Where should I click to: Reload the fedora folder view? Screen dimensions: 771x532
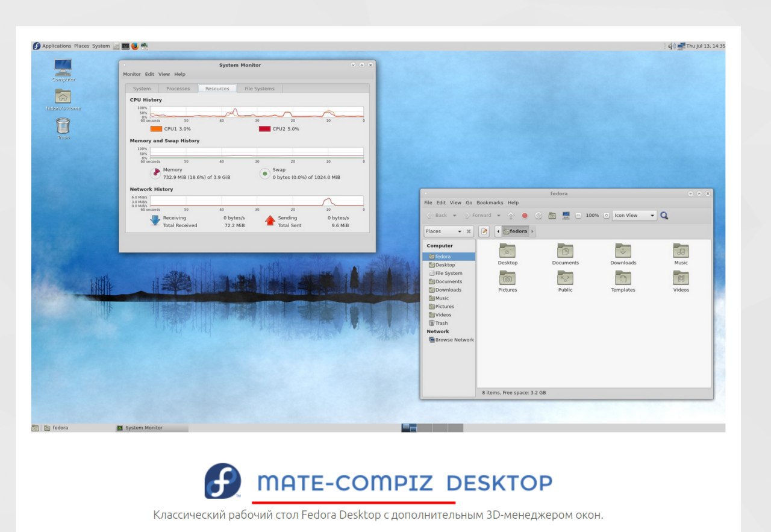(x=538, y=215)
